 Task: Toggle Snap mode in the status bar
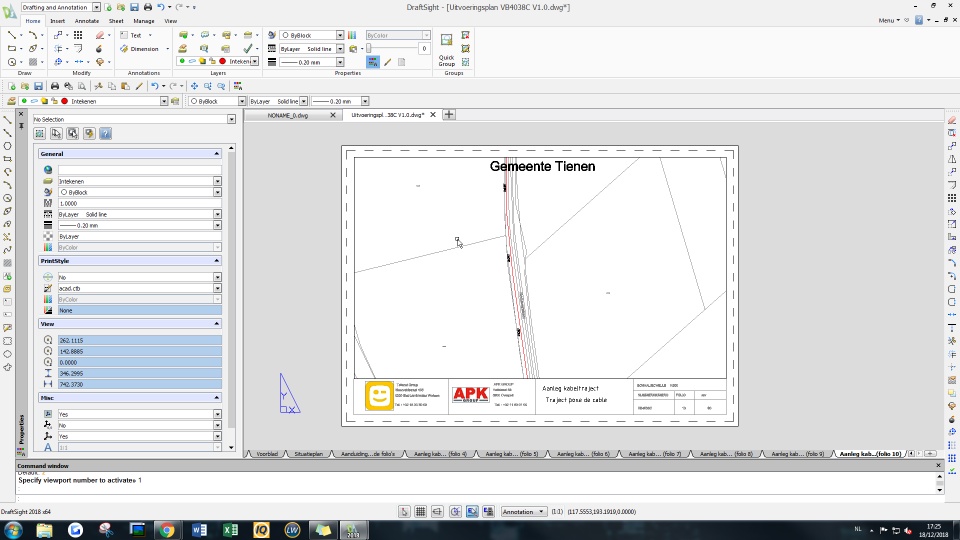[404, 511]
